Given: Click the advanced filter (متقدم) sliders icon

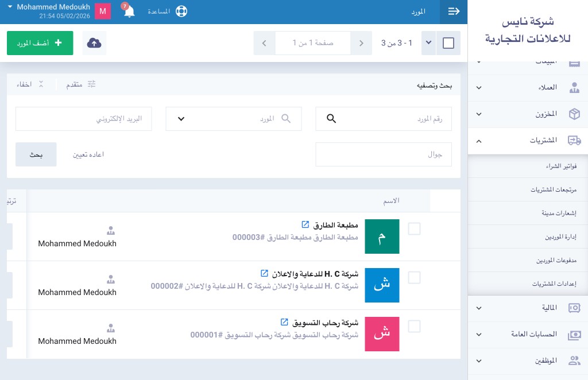Looking at the screenshot, I should [x=91, y=84].
